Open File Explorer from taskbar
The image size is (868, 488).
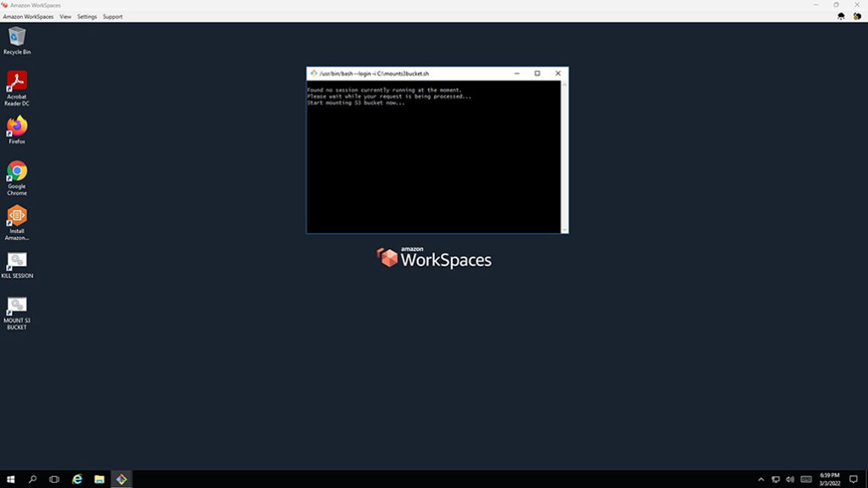pos(99,480)
